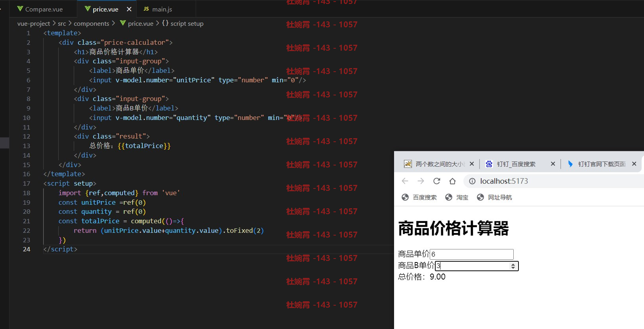The image size is (644, 329).
Task: Open the main.js editor tab
Action: 162,9
